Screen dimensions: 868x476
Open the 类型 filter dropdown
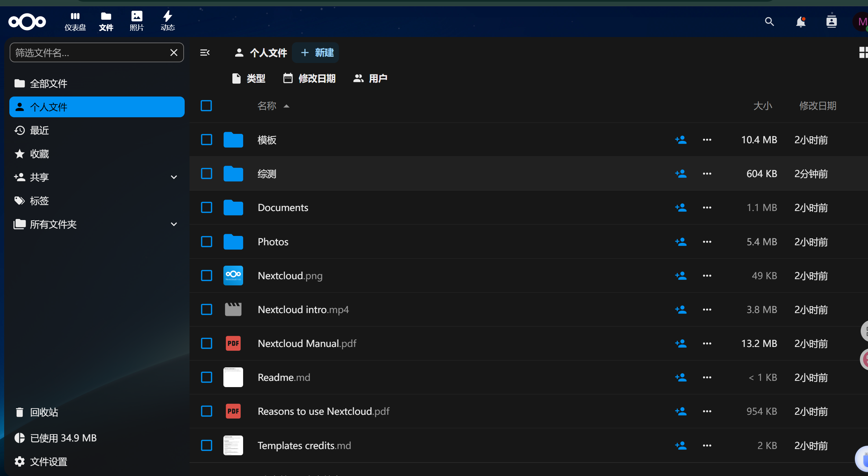[x=249, y=79]
